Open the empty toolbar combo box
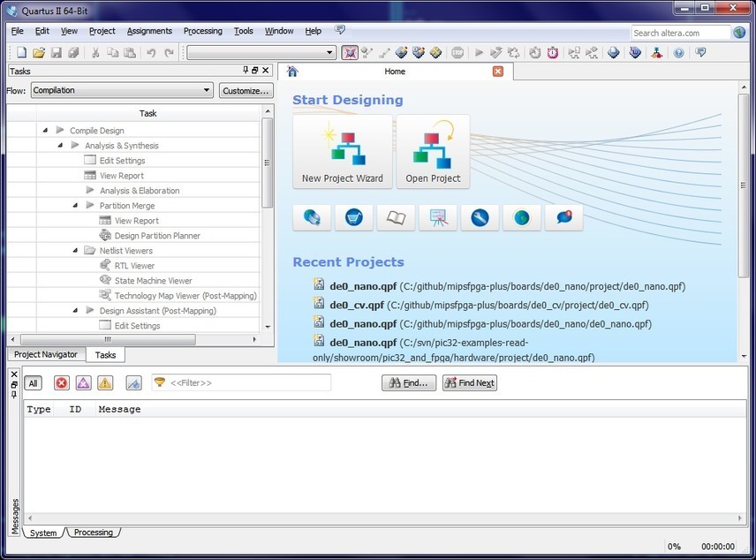Image resolution: width=756 pixels, height=560 pixels. click(261, 53)
